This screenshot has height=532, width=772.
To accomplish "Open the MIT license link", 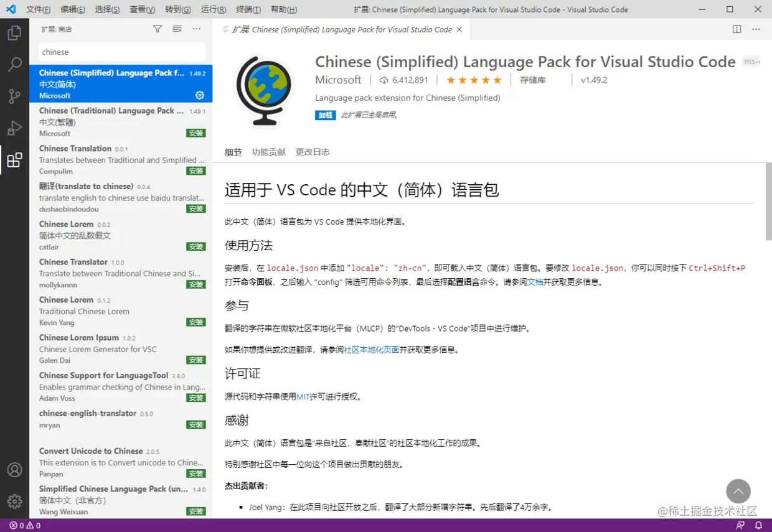I will [303, 396].
